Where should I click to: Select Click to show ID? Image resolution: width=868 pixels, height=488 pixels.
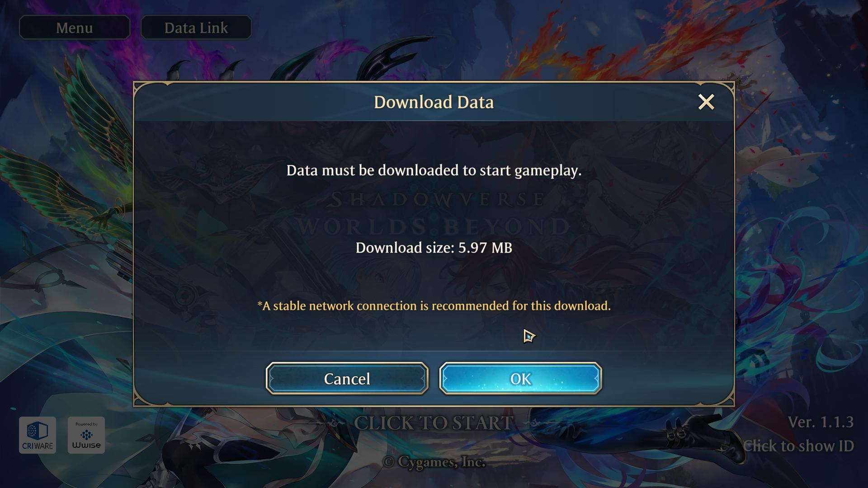click(x=798, y=446)
